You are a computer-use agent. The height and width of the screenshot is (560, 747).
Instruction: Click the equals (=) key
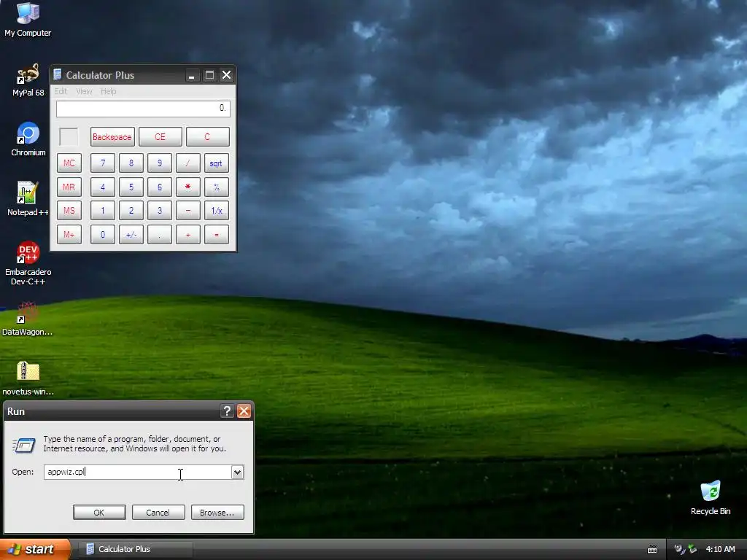pyautogui.click(x=216, y=234)
